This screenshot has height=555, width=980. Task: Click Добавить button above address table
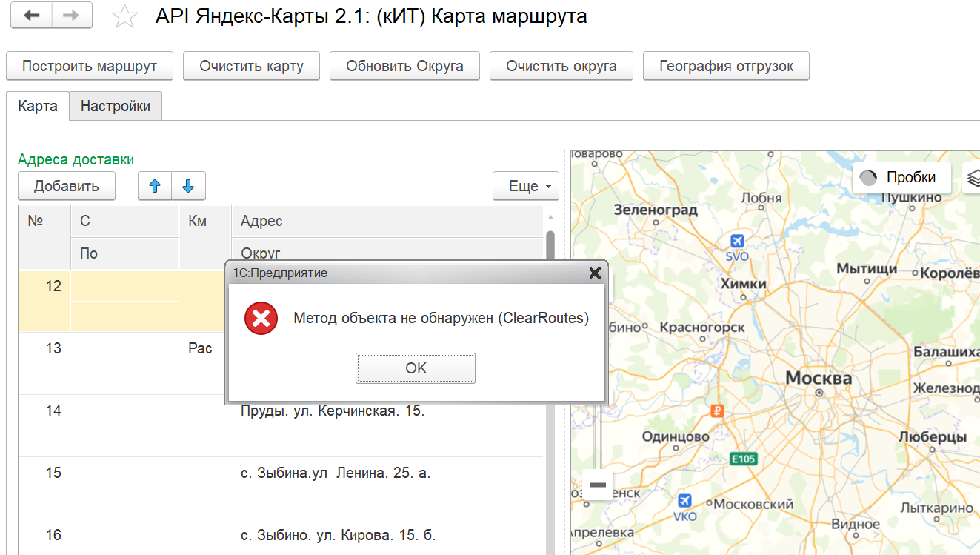67,186
